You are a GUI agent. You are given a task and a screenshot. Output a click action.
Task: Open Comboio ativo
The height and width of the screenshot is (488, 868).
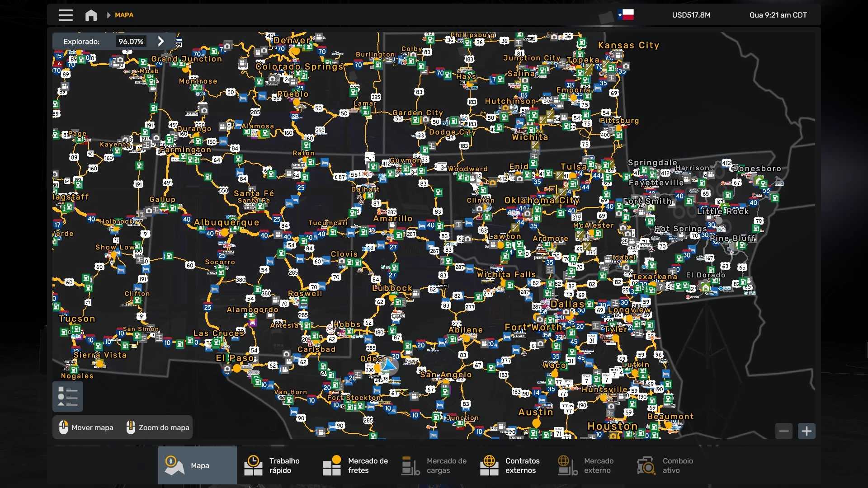point(667,465)
